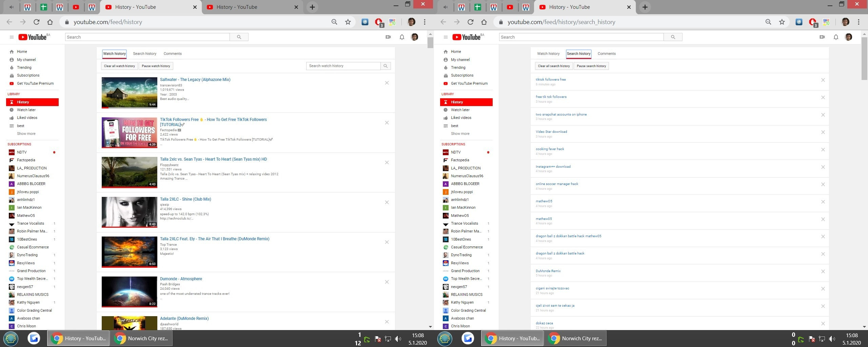Open 'two snapchat accounts on iphone' search
This screenshot has height=347, width=868.
coord(561,115)
